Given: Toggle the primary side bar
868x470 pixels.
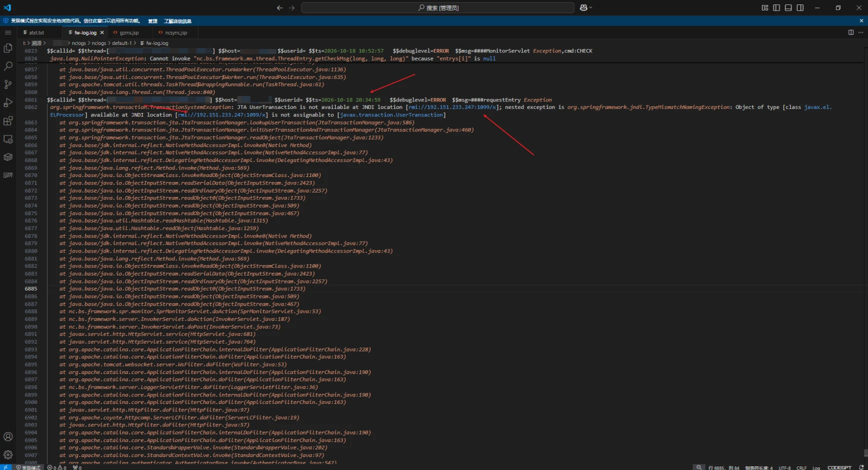Looking at the screenshot, I should [x=777, y=7].
